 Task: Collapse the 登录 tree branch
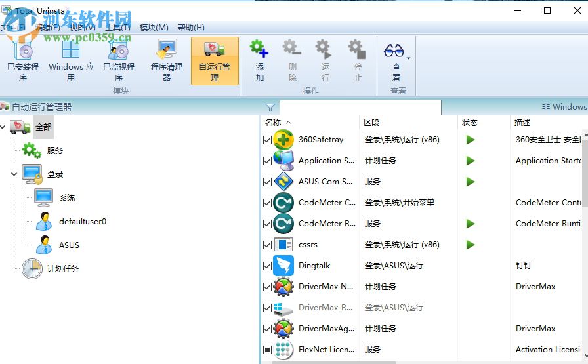(14, 174)
